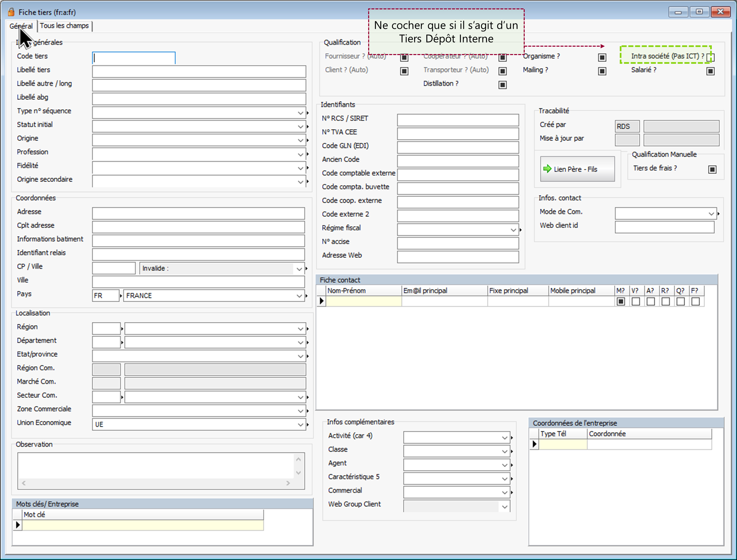The width and height of the screenshot is (737, 560).
Task: Click the Lien Père - Fils button
Action: [x=577, y=169]
